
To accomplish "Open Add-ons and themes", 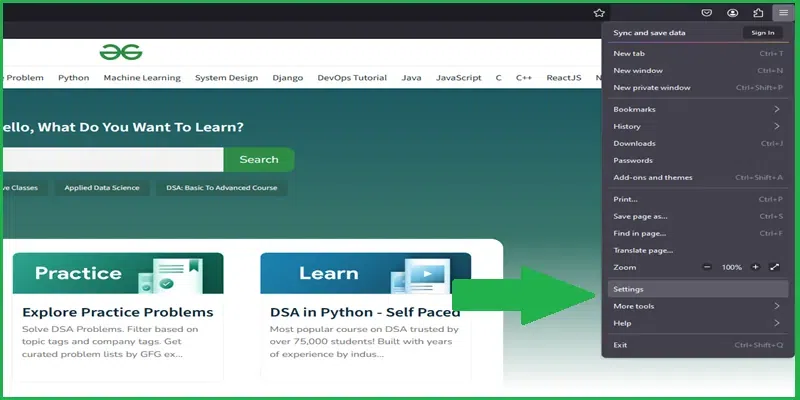I will (697, 178).
